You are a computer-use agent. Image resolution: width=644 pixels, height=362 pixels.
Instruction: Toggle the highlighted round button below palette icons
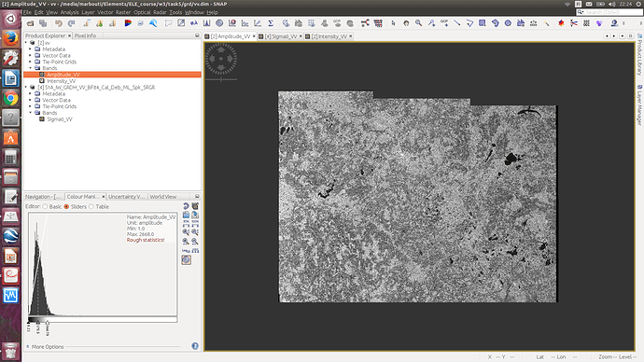pyautogui.click(x=186, y=259)
